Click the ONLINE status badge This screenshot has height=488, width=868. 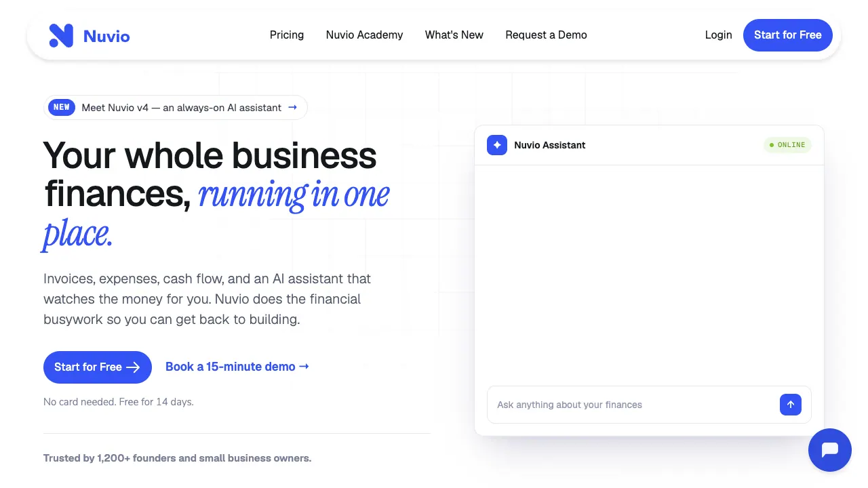787,145
